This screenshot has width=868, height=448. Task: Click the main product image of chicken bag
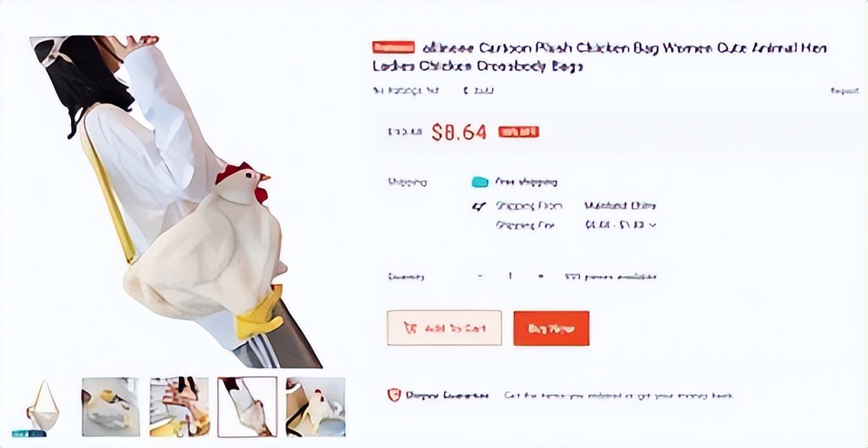point(177,201)
